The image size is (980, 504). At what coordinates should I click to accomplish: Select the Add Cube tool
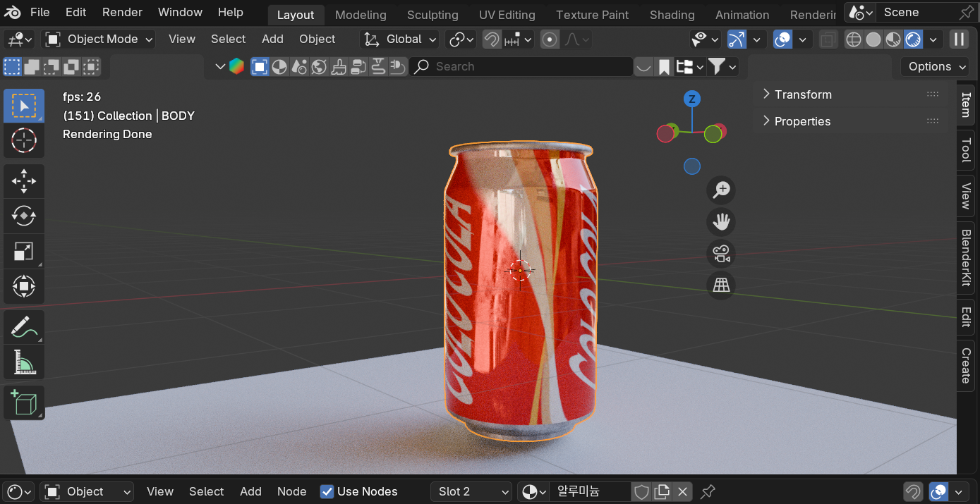[x=24, y=402]
